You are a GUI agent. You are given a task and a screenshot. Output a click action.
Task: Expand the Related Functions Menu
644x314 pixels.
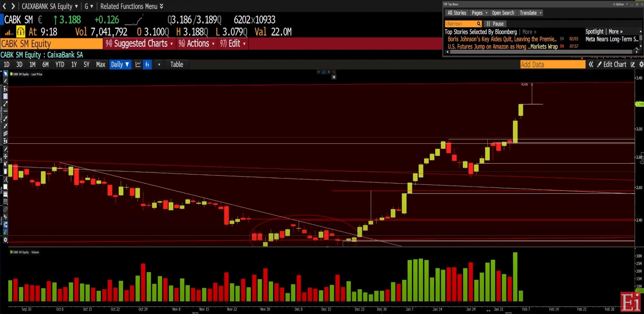tap(132, 6)
